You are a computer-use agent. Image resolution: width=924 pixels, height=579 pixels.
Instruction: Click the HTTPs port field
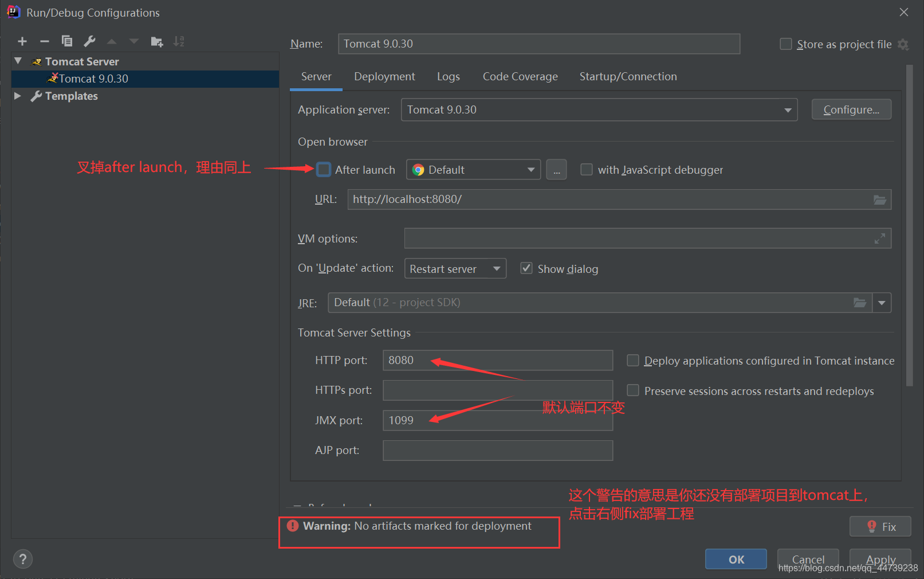[498, 390]
